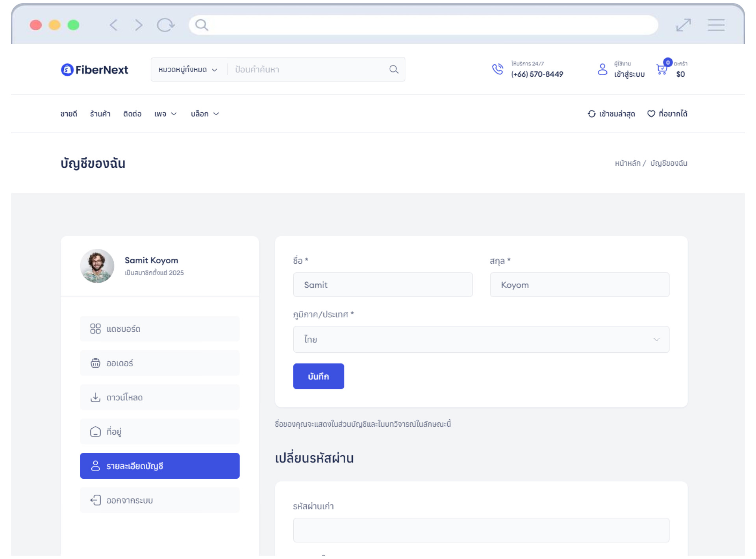Click the หน้าหลัก breadcrumb link
The width and height of the screenshot is (756, 559).
coord(628,163)
